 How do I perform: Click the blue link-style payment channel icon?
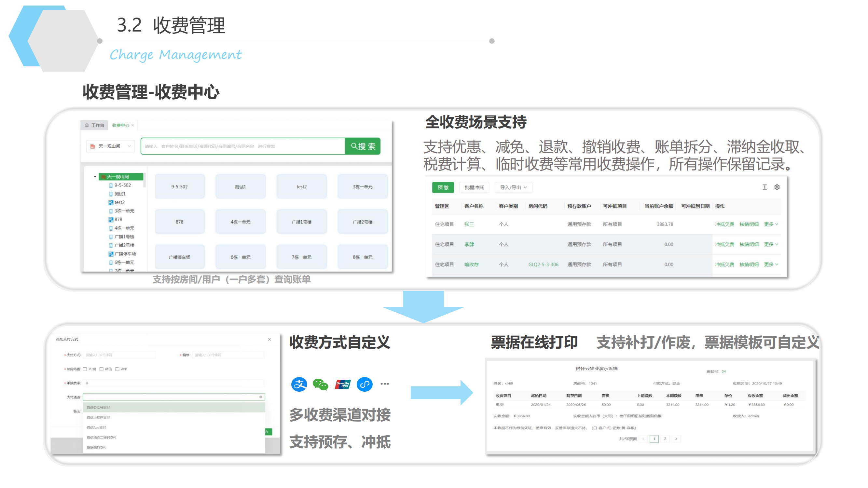365,384
